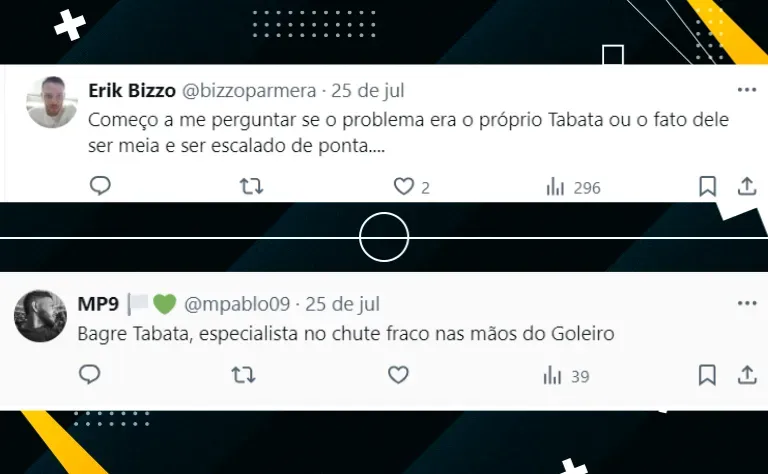The image size is (768, 474).
Task: Open more options on Erik Bizzo's tweet
Action: coord(747,90)
